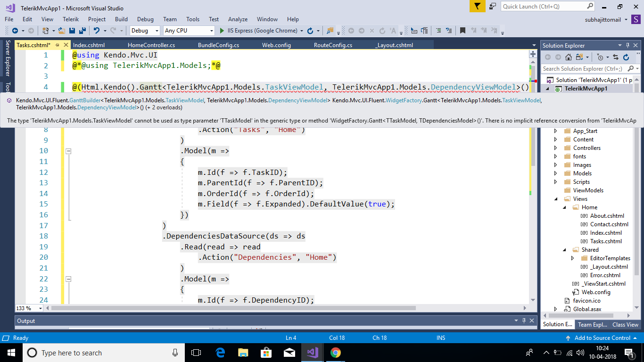Collapse the .Model code block at line 10
Screen dimensions: 644x362
68,151
